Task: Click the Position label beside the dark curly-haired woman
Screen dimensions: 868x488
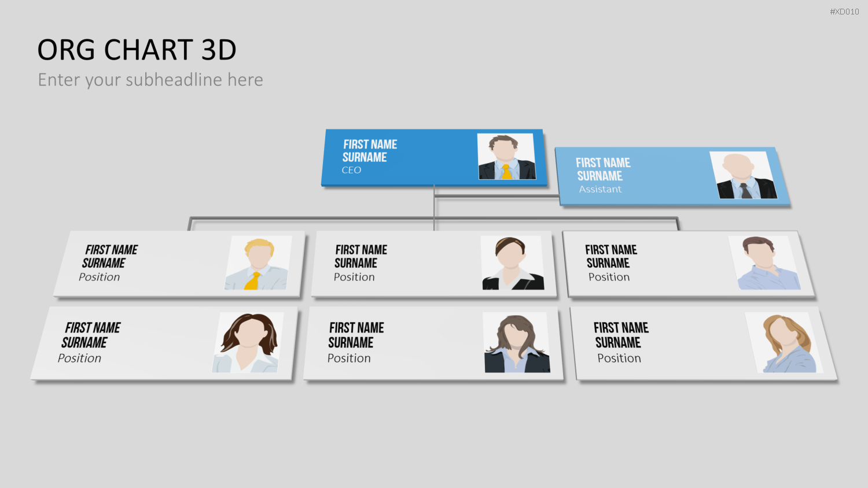Action: tap(79, 358)
